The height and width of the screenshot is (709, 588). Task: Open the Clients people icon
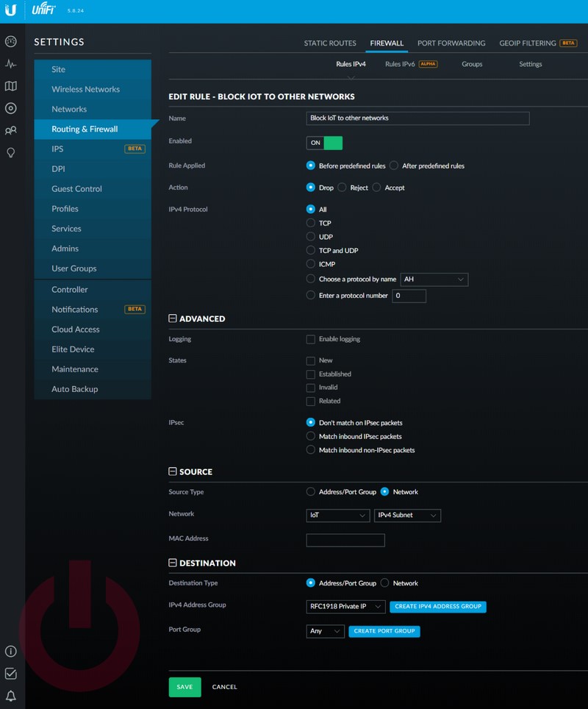coord(11,131)
